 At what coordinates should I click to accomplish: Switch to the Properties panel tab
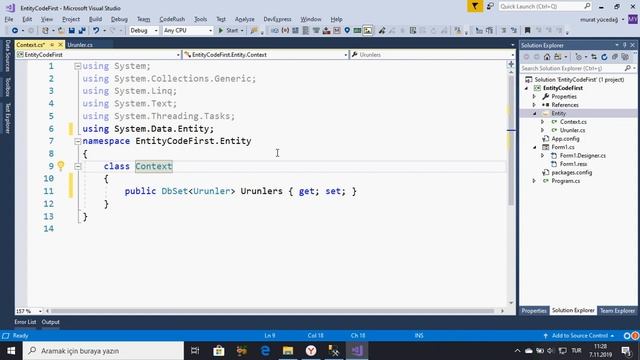534,311
